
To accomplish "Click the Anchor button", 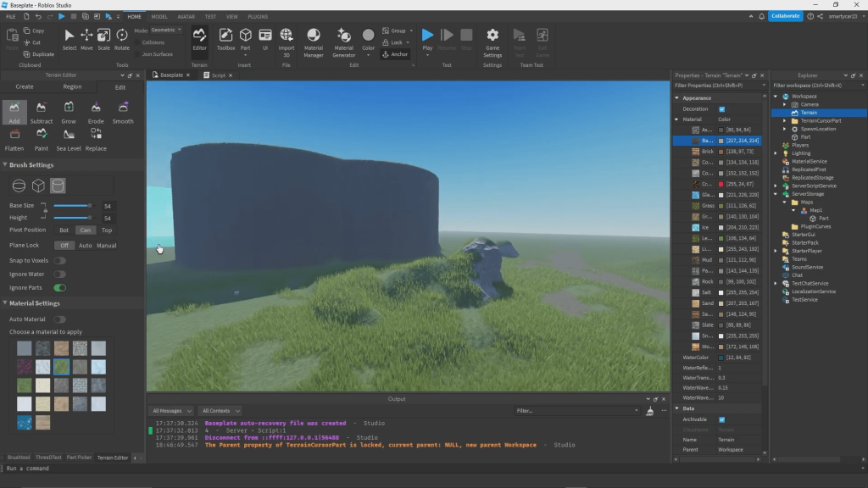I will (x=395, y=54).
